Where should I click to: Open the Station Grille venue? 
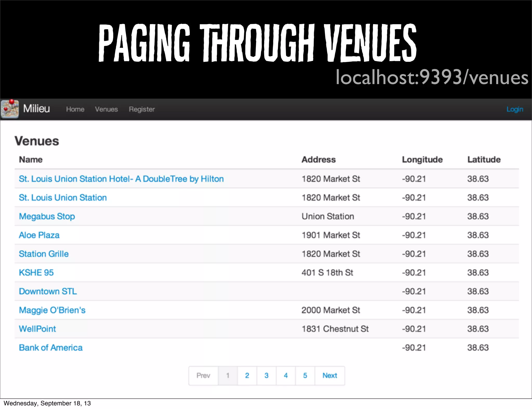(44, 254)
